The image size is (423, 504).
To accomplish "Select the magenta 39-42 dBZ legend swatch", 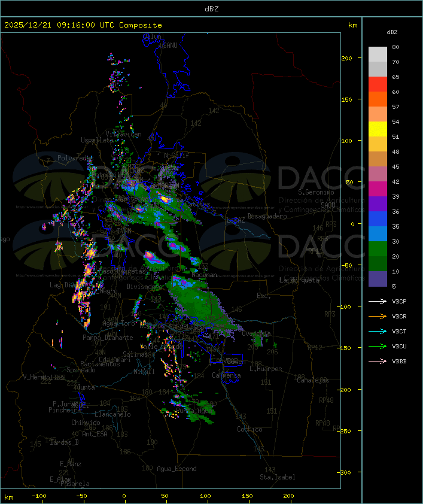I will (378, 189).
